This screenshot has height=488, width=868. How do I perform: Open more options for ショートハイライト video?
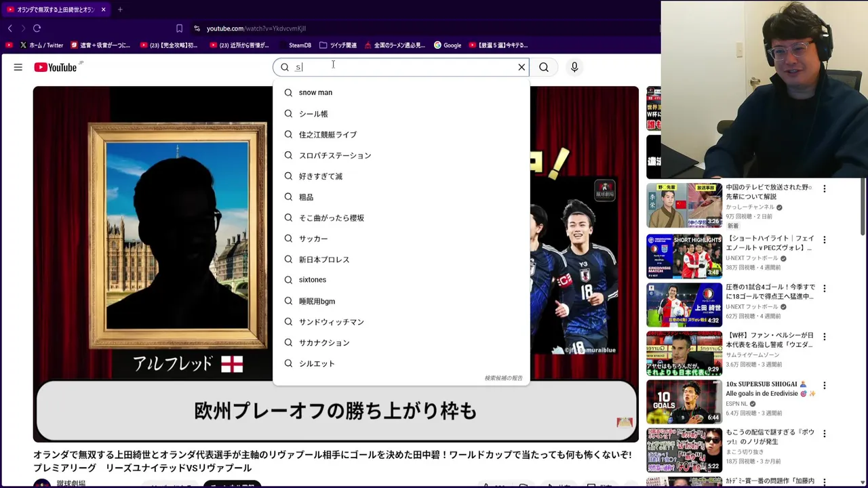(825, 240)
